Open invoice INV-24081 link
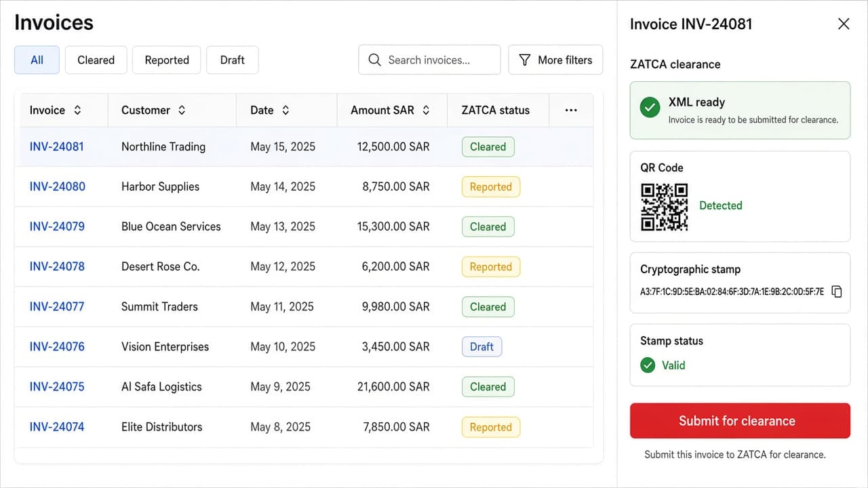Image resolution: width=868 pixels, height=488 pixels. [56, 146]
